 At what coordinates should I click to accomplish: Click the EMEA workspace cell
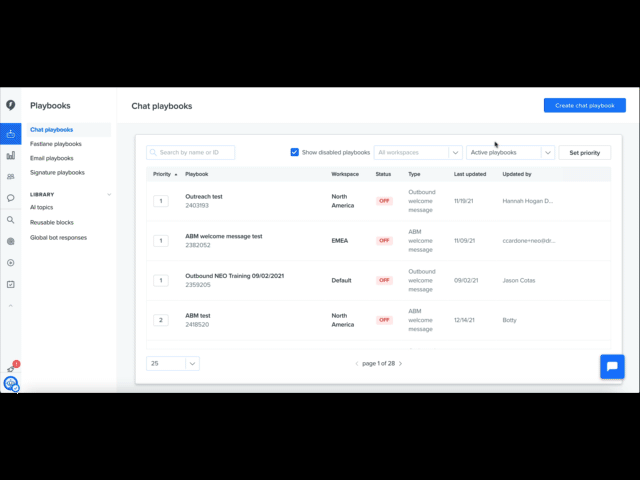click(340, 241)
